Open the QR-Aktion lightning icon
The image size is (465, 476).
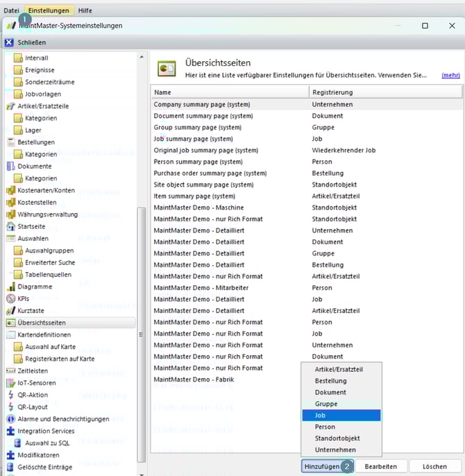10,395
